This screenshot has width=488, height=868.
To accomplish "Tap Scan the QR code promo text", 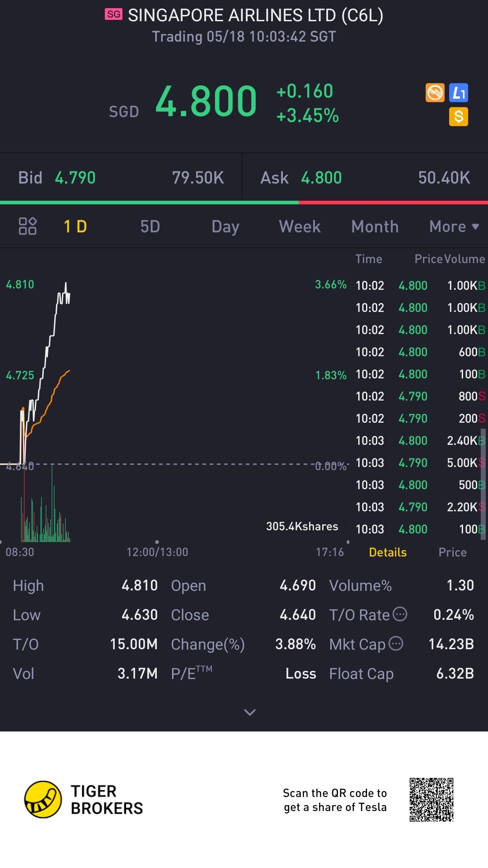I will (335, 800).
